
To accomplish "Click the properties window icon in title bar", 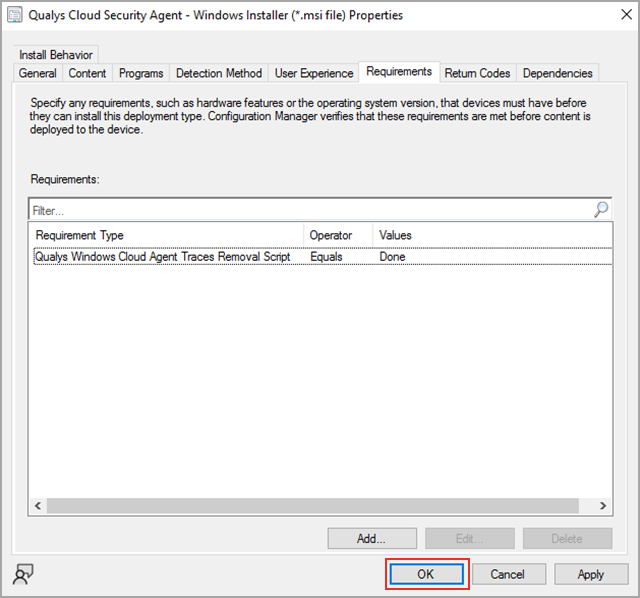I will coord(15,15).
